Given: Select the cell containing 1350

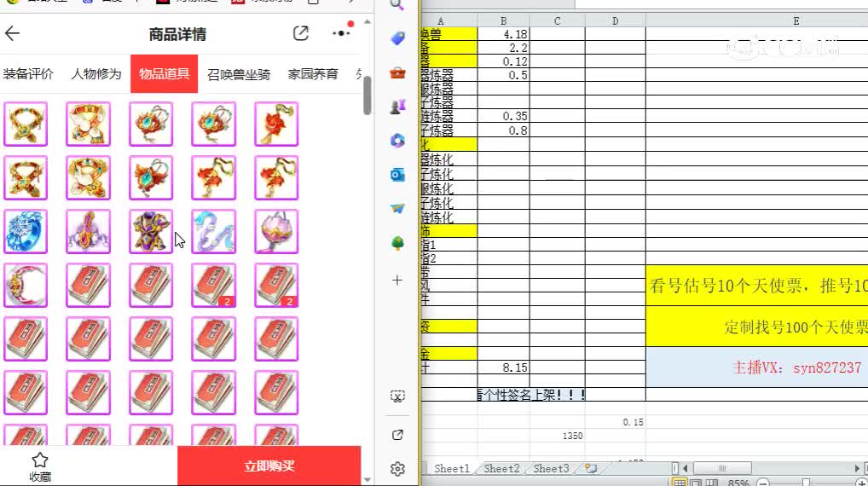Looking at the screenshot, I should click(557, 436).
